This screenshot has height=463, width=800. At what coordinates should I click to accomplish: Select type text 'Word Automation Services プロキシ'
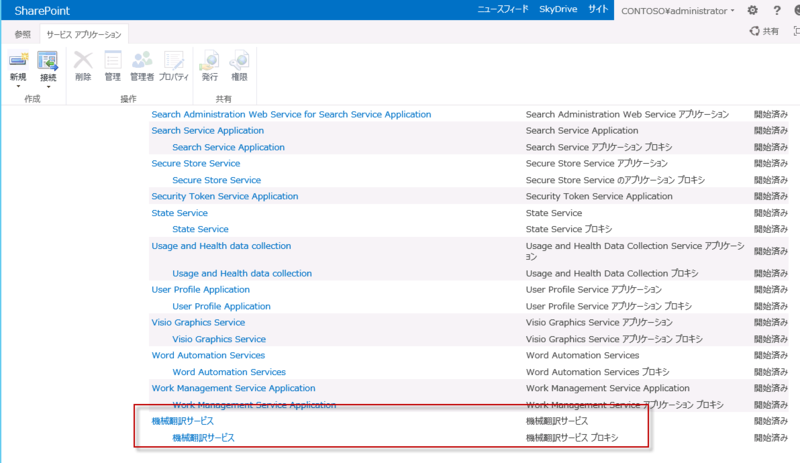[x=597, y=372]
